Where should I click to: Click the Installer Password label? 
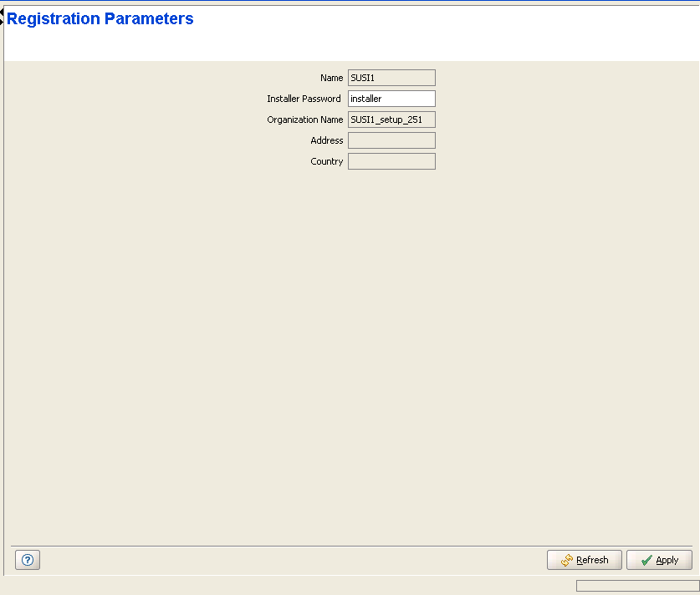tap(304, 99)
